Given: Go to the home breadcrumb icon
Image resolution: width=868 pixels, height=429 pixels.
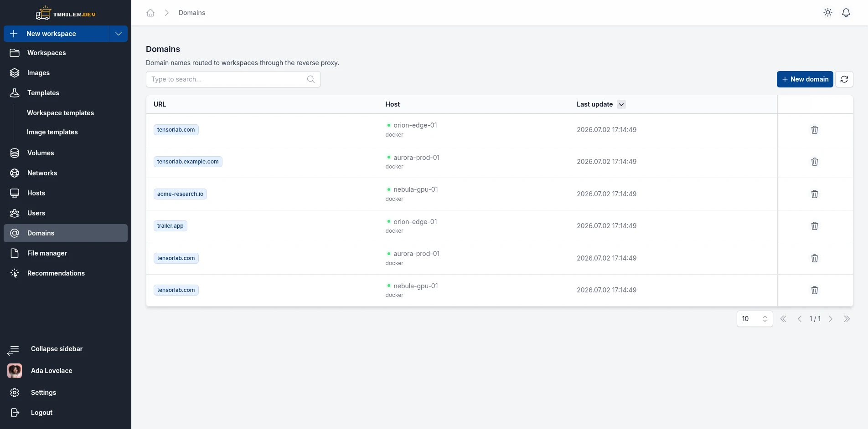Looking at the screenshot, I should (x=150, y=13).
